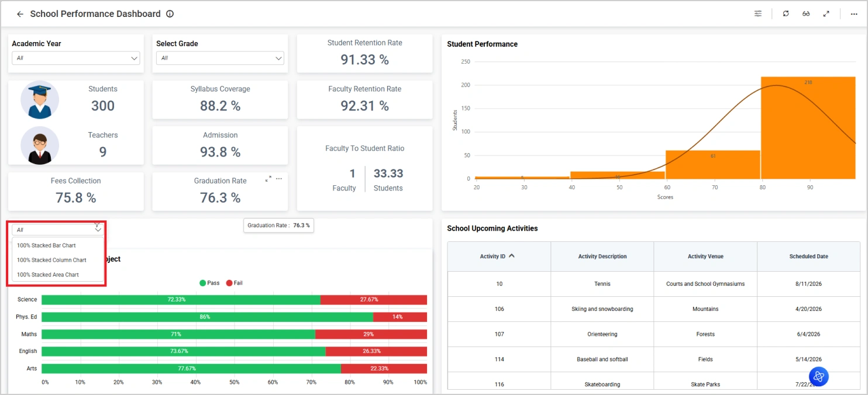The width and height of the screenshot is (868, 395).
Task: Click the Science fail bar 27.67%
Action: tap(374, 300)
